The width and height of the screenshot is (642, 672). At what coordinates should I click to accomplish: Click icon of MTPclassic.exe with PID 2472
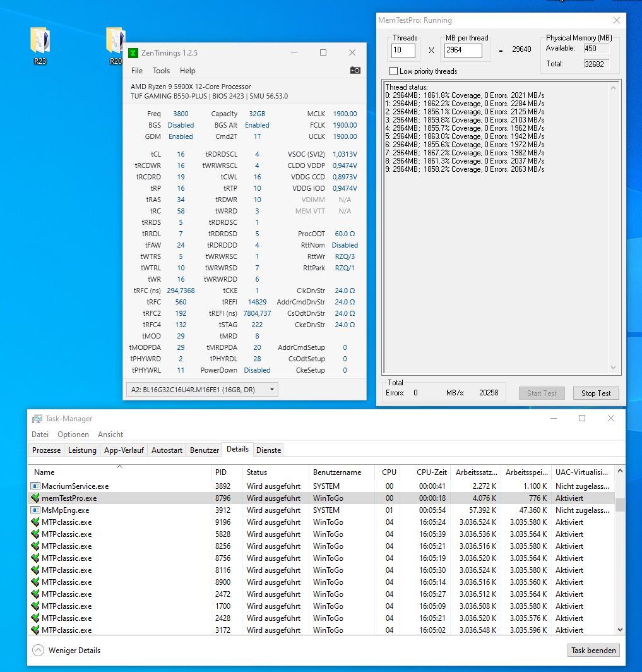pos(35,594)
